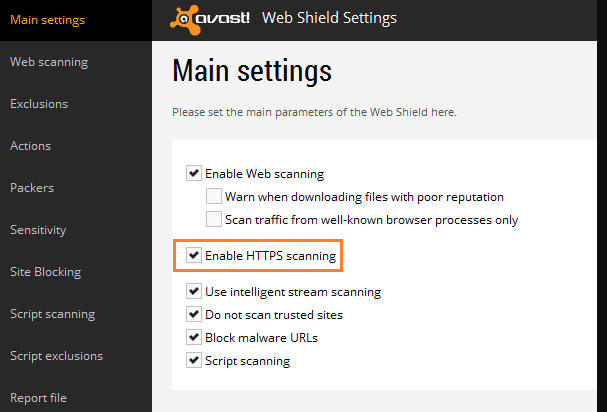Go to Exclusions settings page

[x=39, y=104]
